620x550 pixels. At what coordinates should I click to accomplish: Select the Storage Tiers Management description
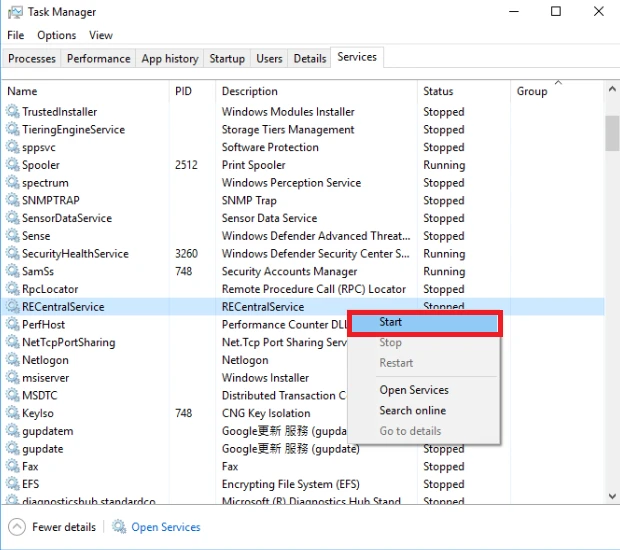pyautogui.click(x=288, y=129)
